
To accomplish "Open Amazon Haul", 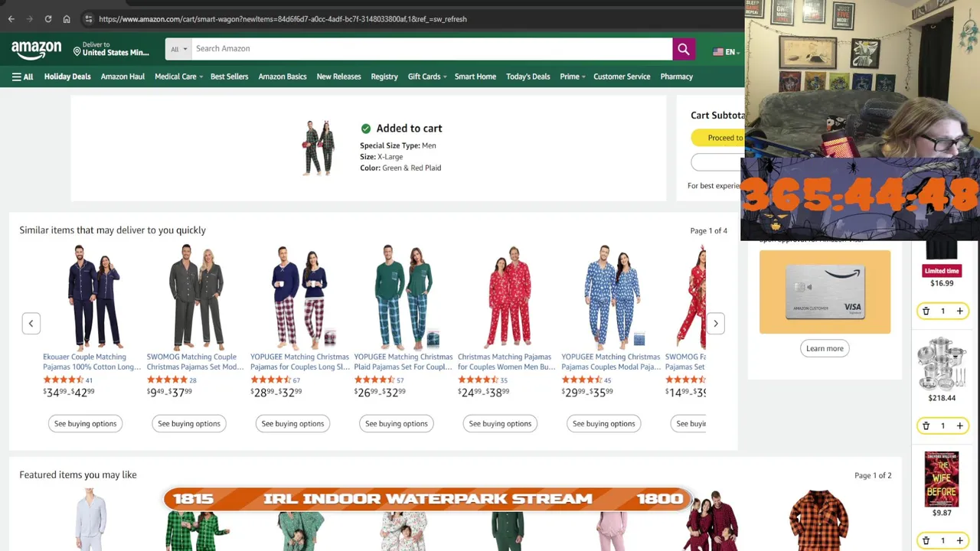I will click(122, 77).
